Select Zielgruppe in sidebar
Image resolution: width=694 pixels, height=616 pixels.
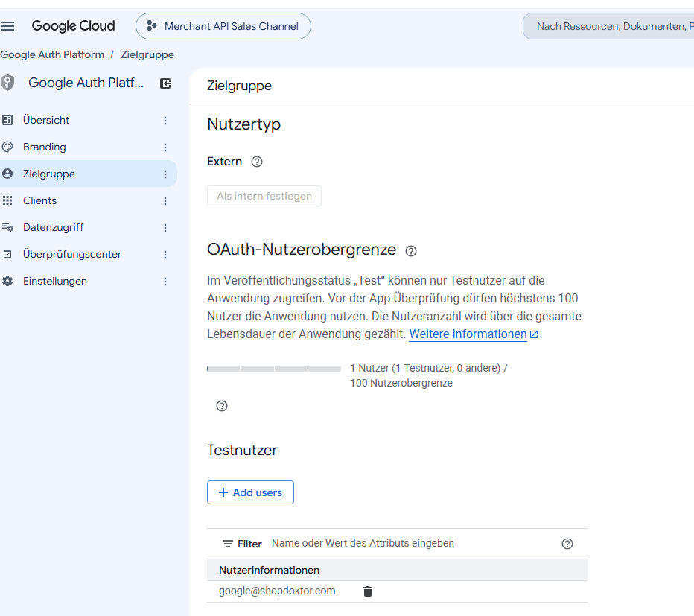pos(89,174)
